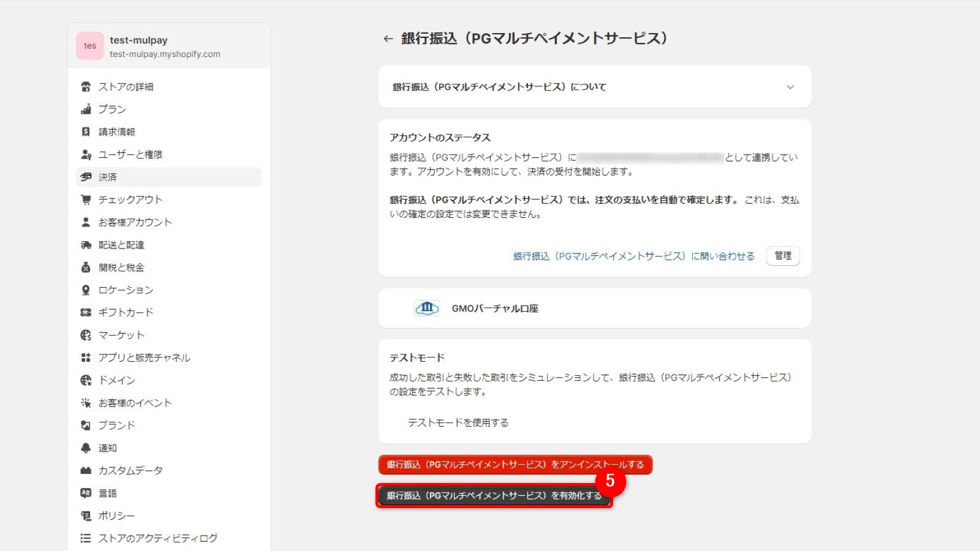The width and height of the screenshot is (980, 551).
Task: Click the language icon beside 言語
Action: (86, 493)
